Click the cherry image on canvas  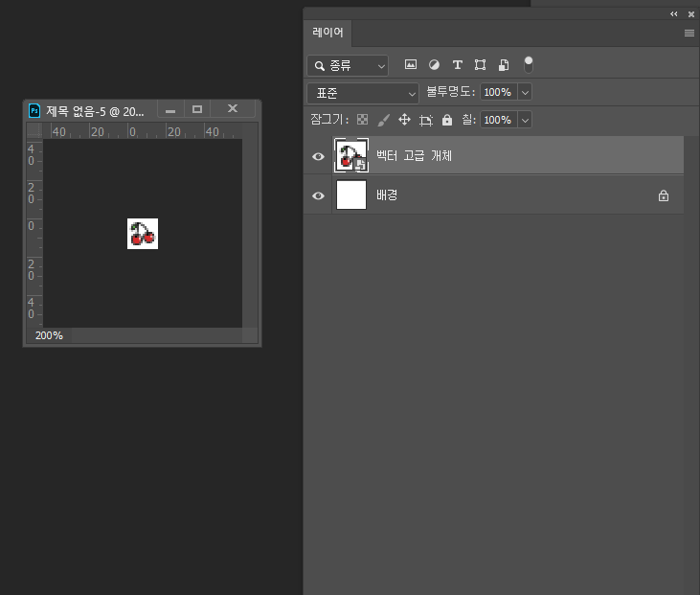143,234
